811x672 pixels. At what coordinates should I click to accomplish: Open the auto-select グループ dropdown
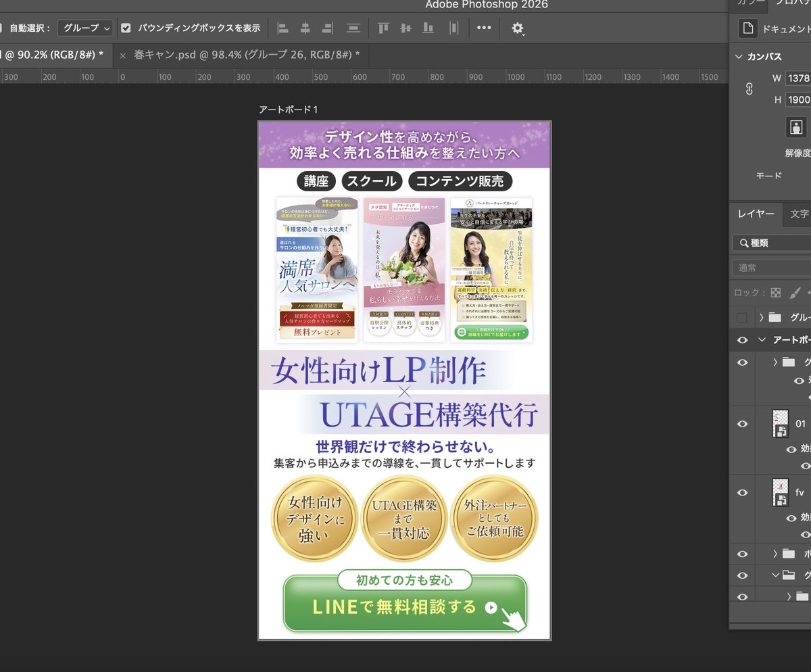pyautogui.click(x=86, y=28)
